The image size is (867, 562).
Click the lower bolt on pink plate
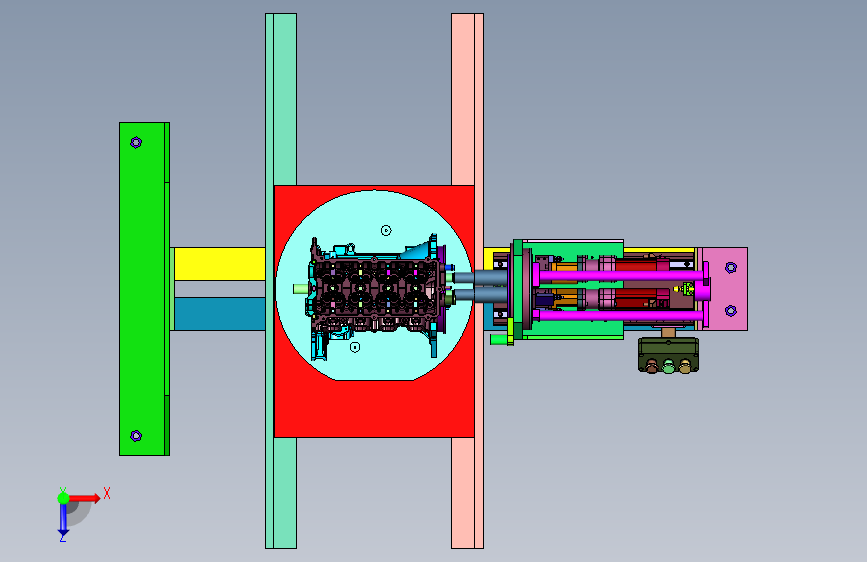point(731,311)
